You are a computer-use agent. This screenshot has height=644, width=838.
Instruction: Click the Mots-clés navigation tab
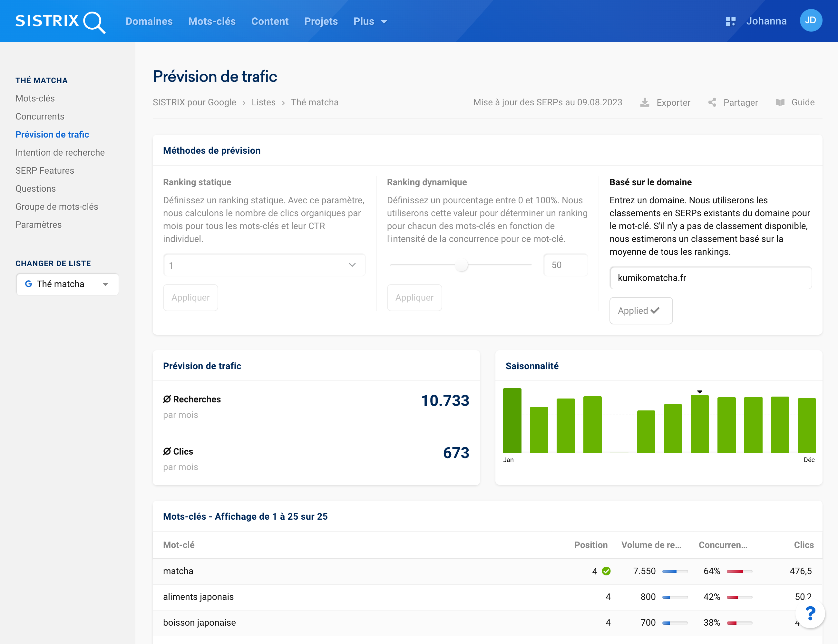[212, 21]
